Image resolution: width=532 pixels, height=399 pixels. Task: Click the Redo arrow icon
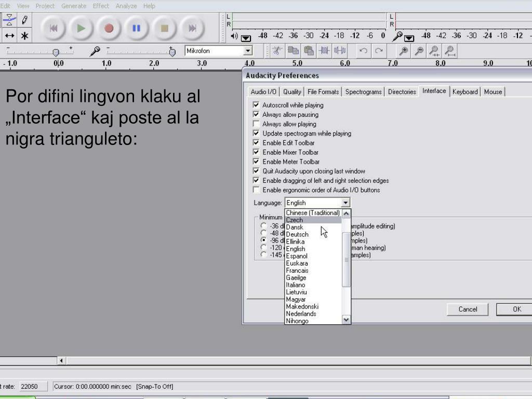(379, 51)
